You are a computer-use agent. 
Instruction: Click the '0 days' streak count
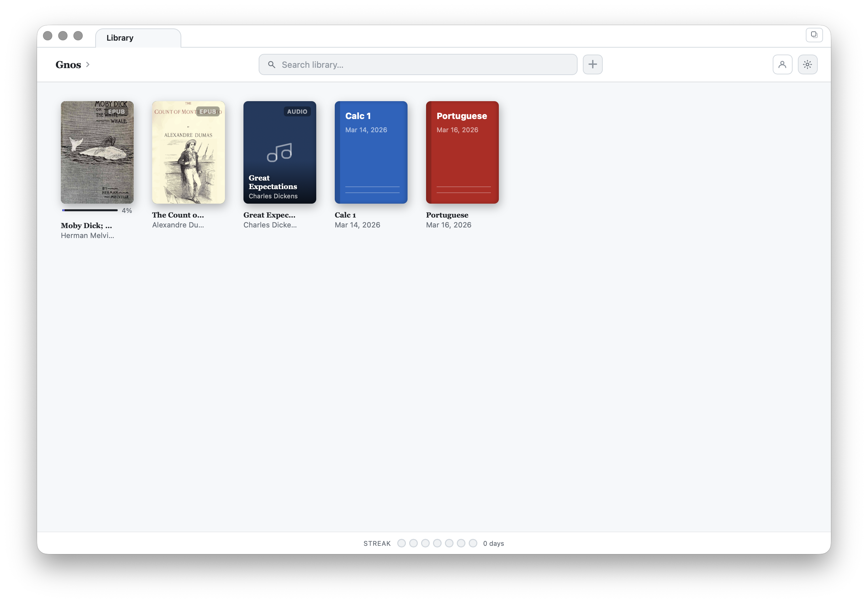493,543
